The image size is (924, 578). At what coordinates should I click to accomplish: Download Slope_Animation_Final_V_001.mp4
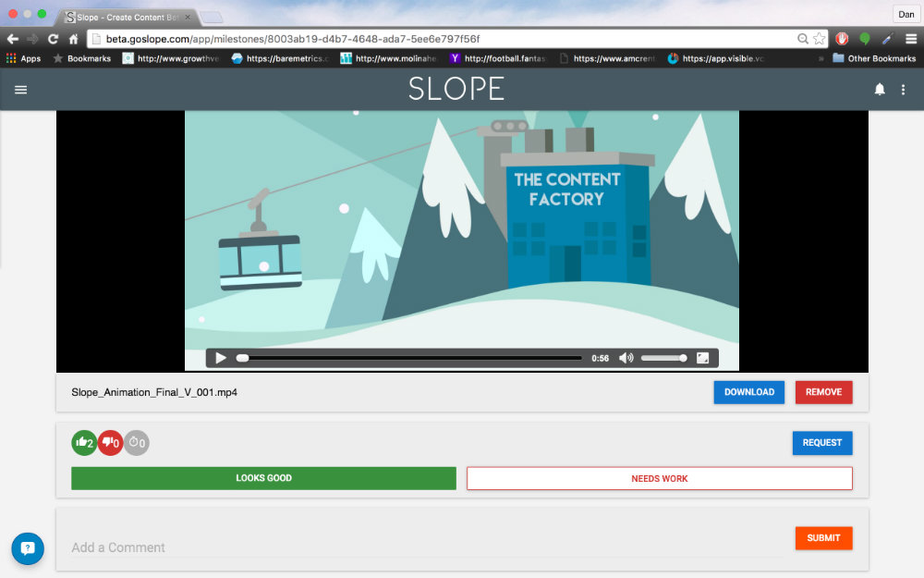click(x=748, y=392)
